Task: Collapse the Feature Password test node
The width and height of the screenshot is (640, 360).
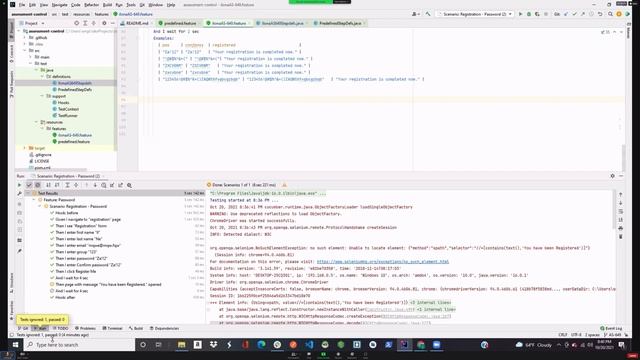Action: (34, 200)
